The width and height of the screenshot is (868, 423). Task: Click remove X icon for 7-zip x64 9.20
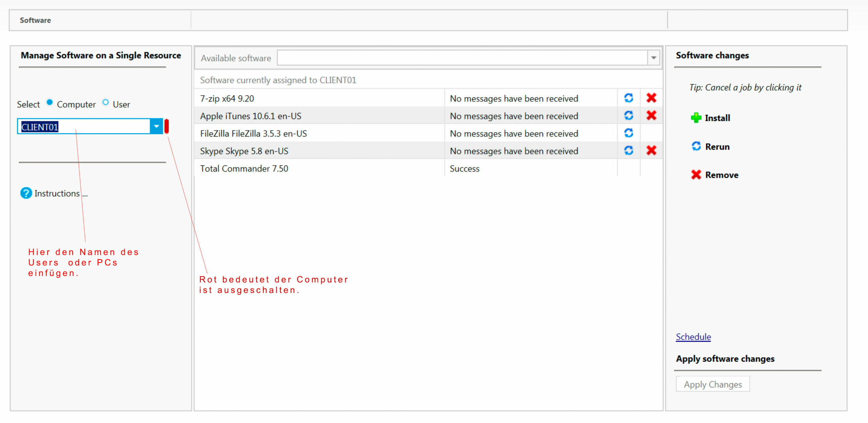point(651,98)
